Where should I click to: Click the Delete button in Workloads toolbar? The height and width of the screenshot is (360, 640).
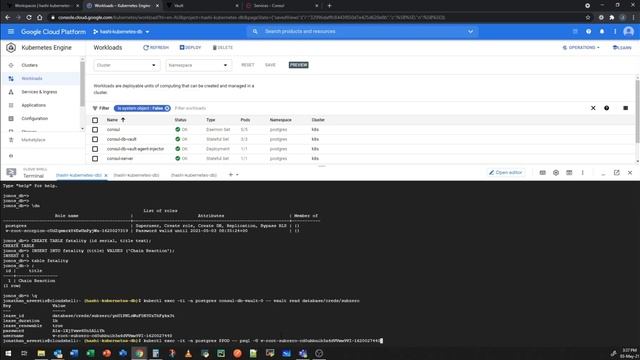(x=222, y=48)
